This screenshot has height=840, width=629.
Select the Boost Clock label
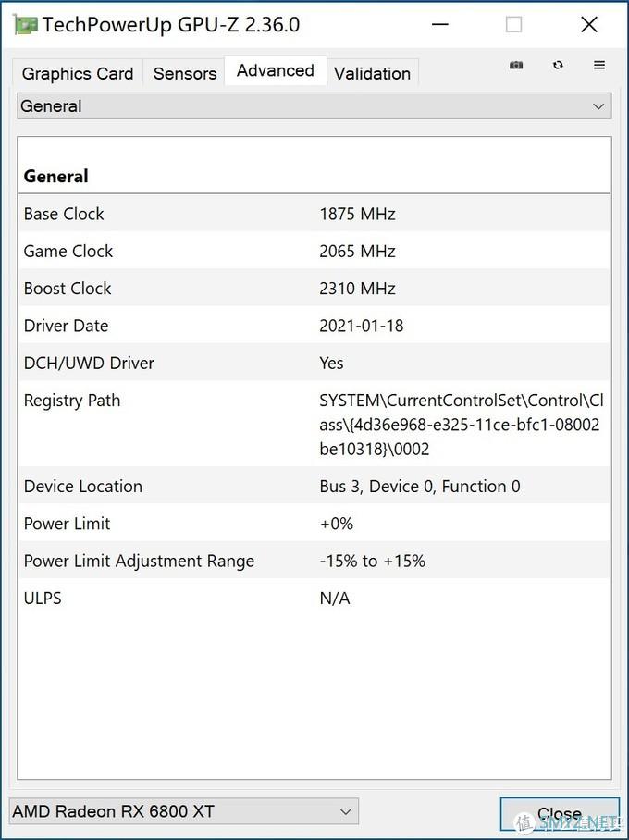pyautogui.click(x=68, y=289)
